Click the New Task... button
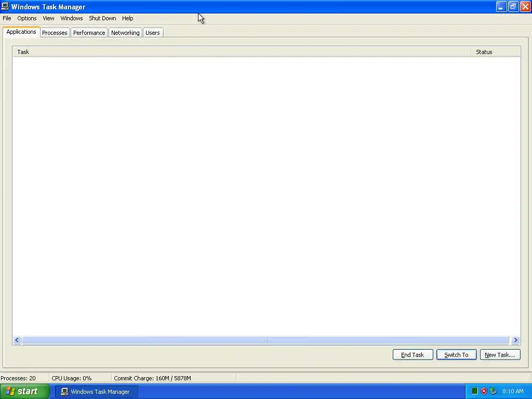 point(500,355)
